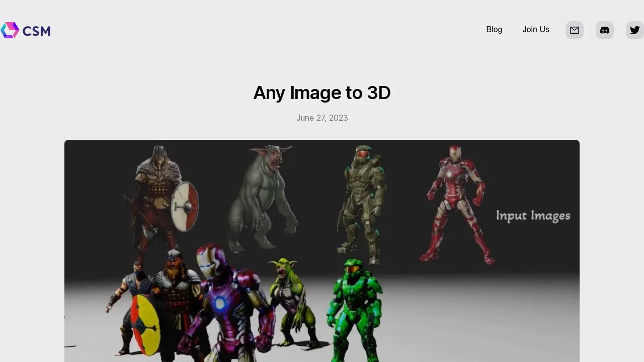Screen dimensions: 644x362
Task: Click the CSM wordmark text
Action: 37,31
